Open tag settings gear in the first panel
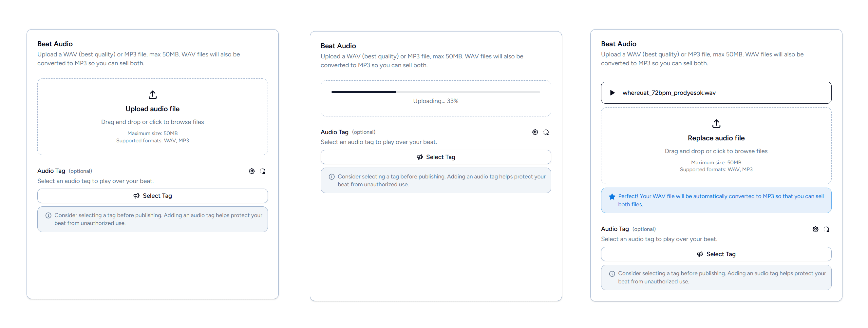This screenshot has width=868, height=328. [x=251, y=171]
